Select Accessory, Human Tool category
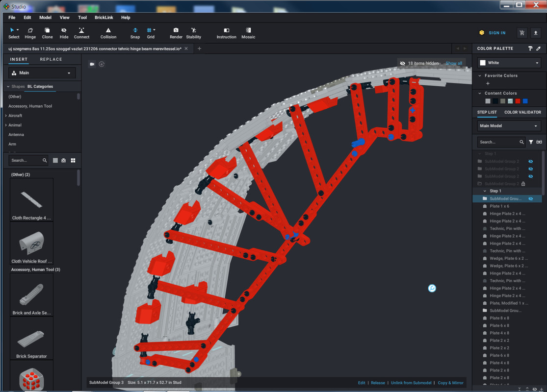Screen dimensions: 547x392 tap(30, 106)
